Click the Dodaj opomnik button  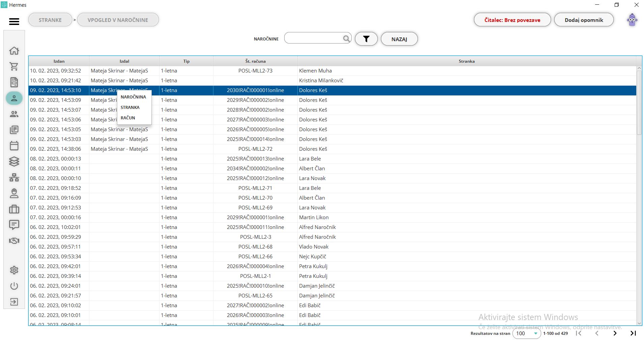(584, 20)
